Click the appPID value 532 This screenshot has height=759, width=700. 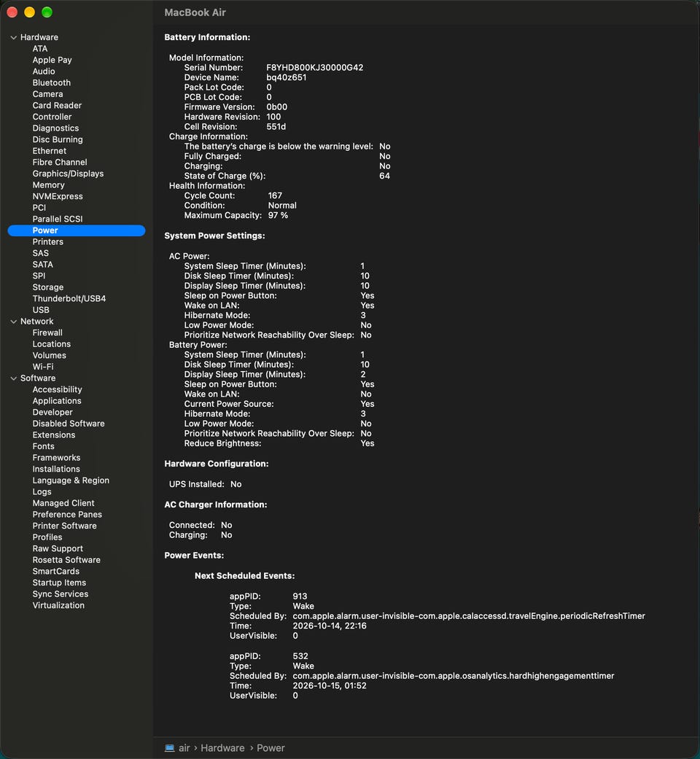click(300, 656)
